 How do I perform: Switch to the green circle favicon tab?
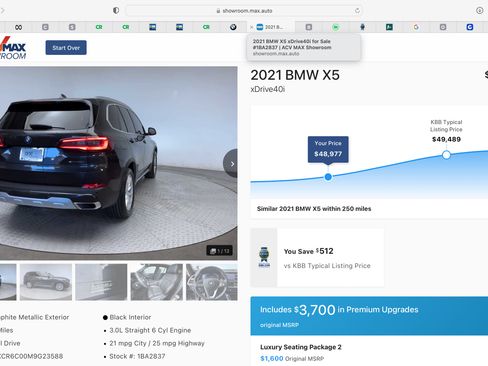[336, 27]
